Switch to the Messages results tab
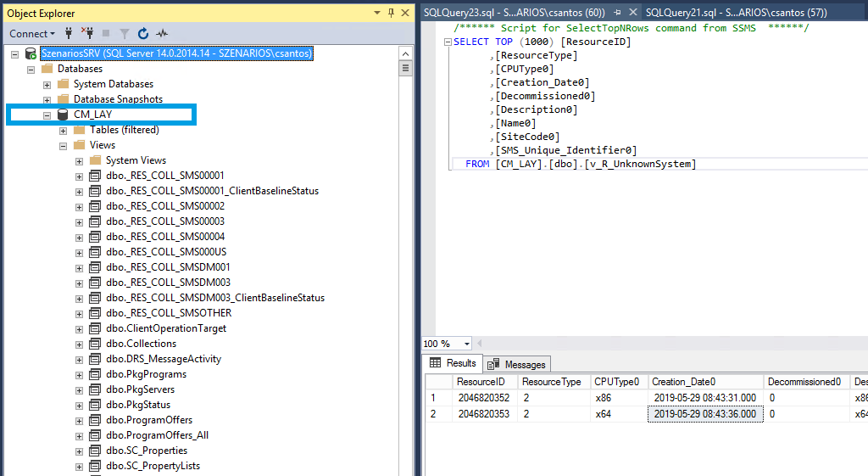The height and width of the screenshot is (476, 868). [x=518, y=364]
